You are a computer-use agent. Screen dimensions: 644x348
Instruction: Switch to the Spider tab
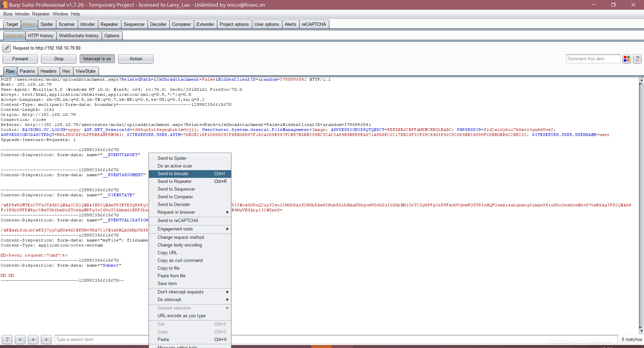click(x=47, y=24)
